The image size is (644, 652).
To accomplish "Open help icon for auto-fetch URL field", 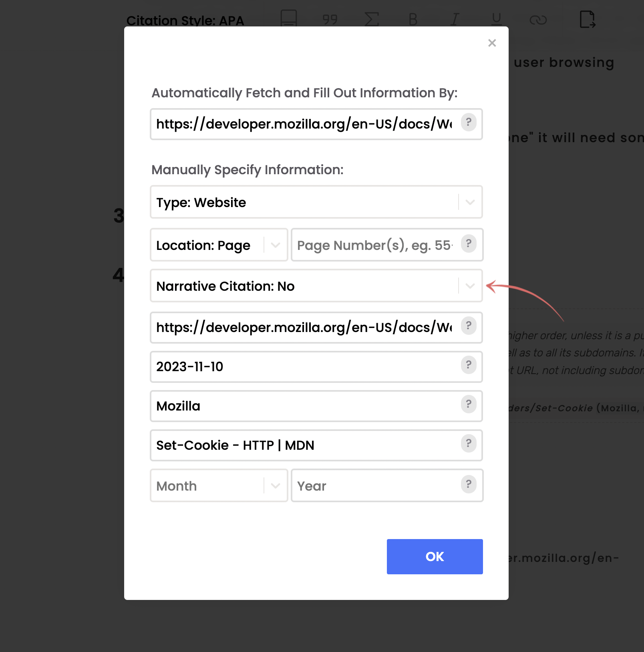I will coord(469,122).
